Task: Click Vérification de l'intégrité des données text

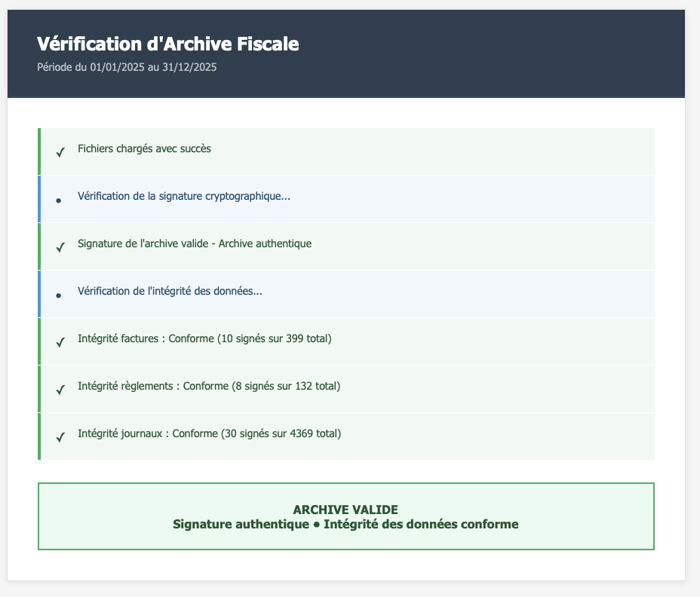Action: [170, 291]
